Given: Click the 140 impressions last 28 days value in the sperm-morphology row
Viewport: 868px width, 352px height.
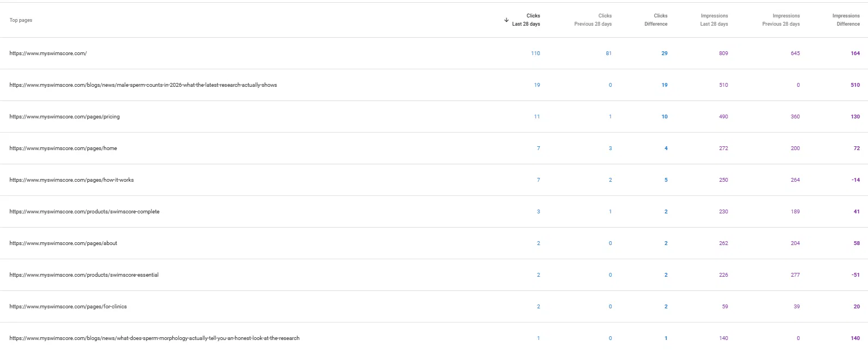Looking at the screenshot, I should point(724,338).
